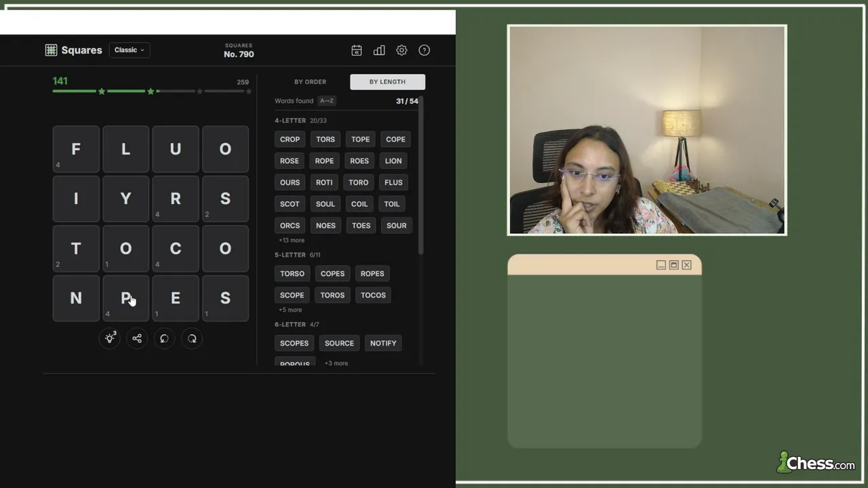Screen dimensions: 868x488
Task: Click the found word SCOPE
Action: point(292,296)
